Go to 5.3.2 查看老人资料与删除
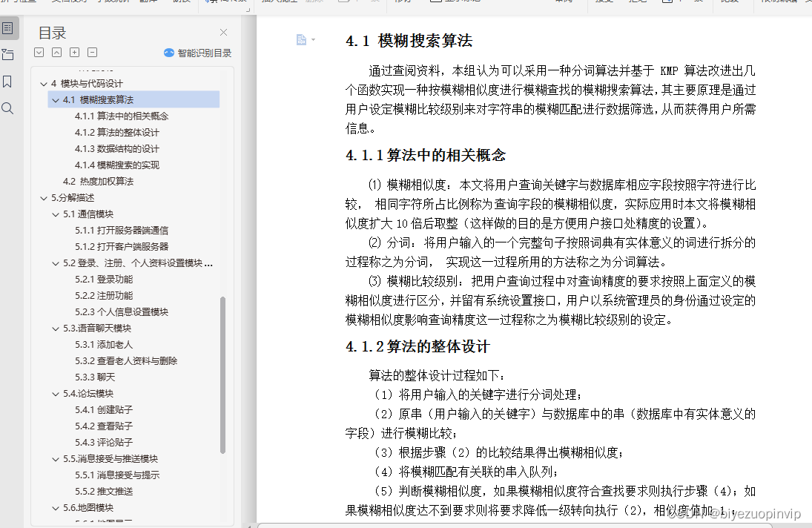The height and width of the screenshot is (528, 812). point(126,361)
